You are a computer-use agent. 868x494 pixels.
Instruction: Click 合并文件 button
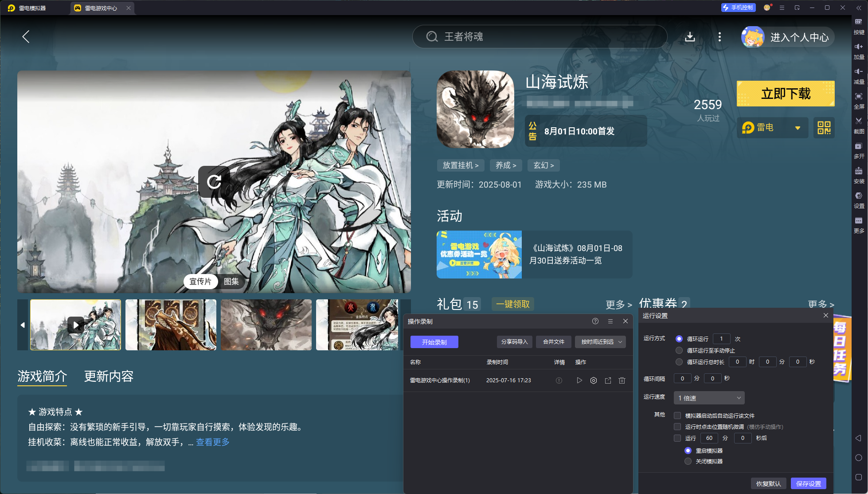554,342
